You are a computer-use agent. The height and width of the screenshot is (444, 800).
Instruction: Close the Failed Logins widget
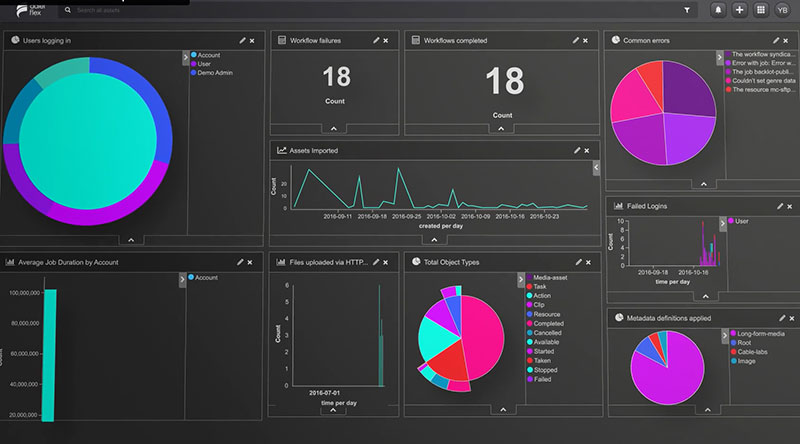(x=790, y=207)
